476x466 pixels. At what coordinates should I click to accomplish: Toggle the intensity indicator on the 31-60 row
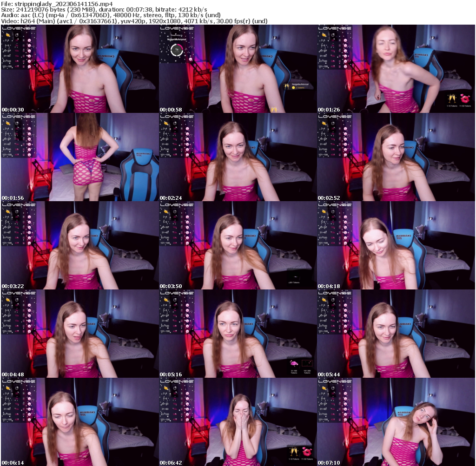click(23, 56)
